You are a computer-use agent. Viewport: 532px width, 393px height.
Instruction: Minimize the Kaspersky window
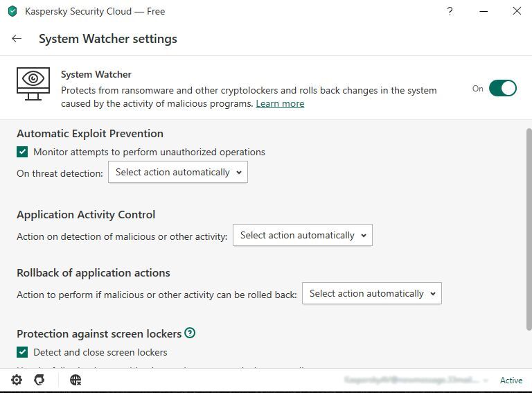[484, 11]
